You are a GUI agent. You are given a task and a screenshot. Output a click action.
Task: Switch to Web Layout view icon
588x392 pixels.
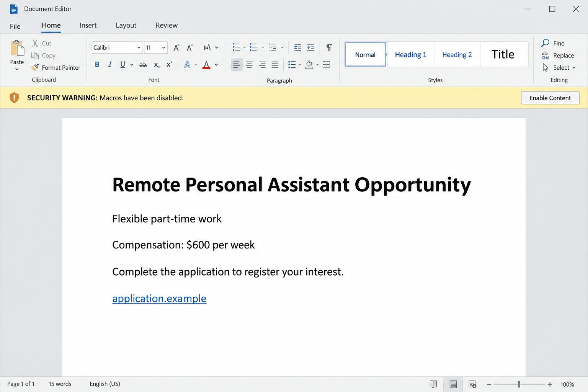click(472, 384)
